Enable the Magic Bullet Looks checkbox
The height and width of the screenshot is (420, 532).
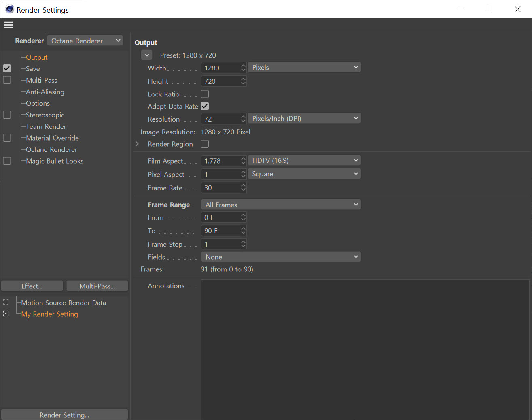tap(7, 161)
